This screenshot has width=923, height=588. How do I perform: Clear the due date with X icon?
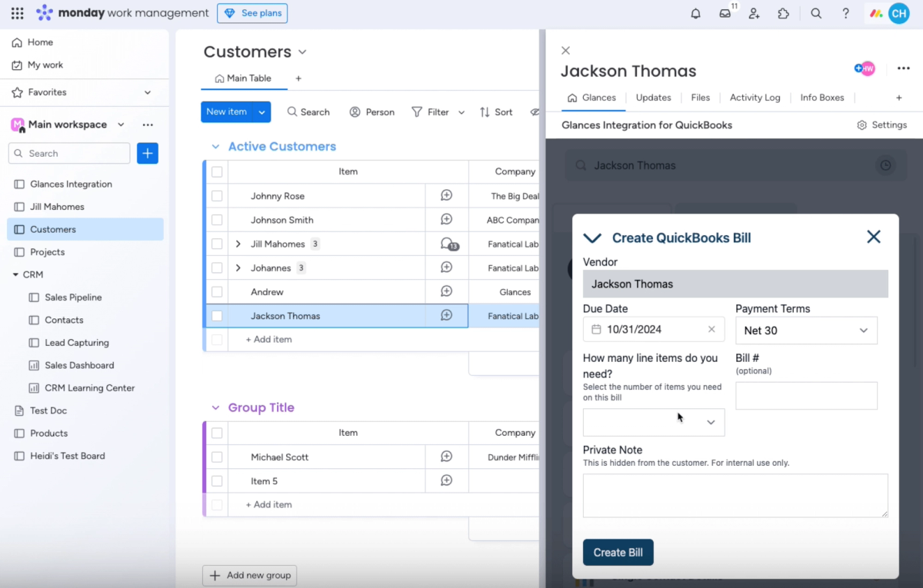pos(711,329)
